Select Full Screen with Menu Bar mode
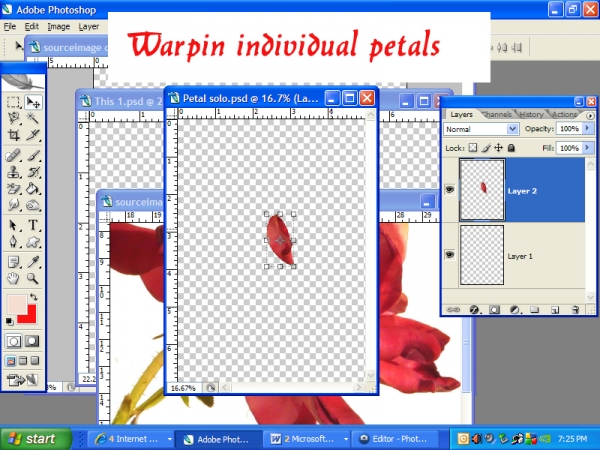 point(23,360)
